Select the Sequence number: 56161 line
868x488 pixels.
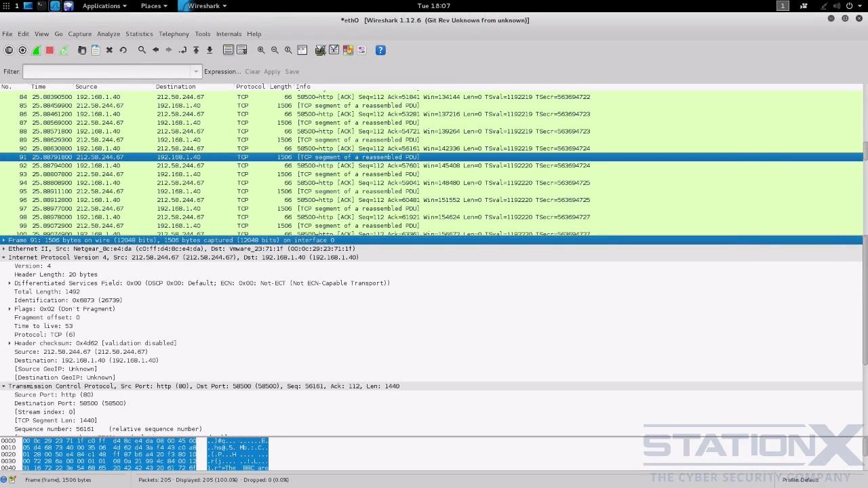click(108, 429)
